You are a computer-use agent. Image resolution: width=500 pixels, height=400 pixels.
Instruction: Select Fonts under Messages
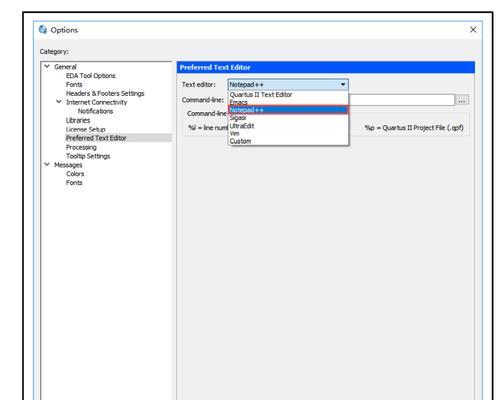74,183
